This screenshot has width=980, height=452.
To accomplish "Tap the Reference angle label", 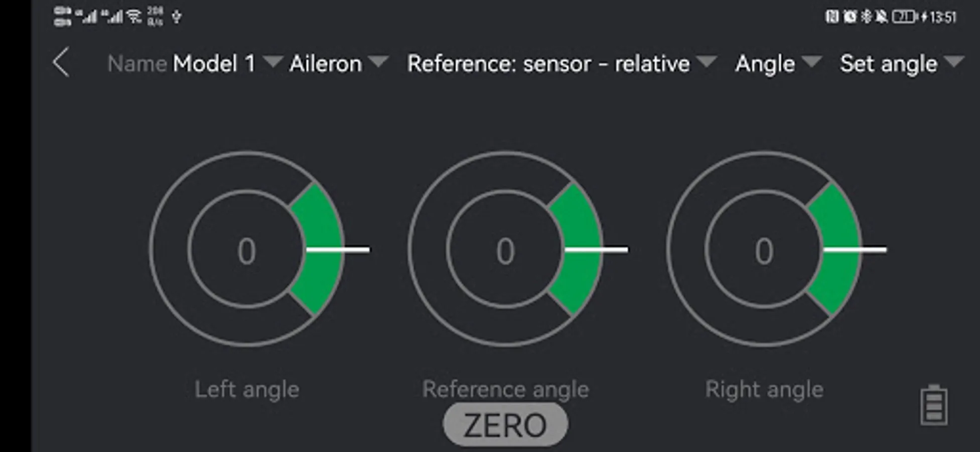I will pos(505,390).
